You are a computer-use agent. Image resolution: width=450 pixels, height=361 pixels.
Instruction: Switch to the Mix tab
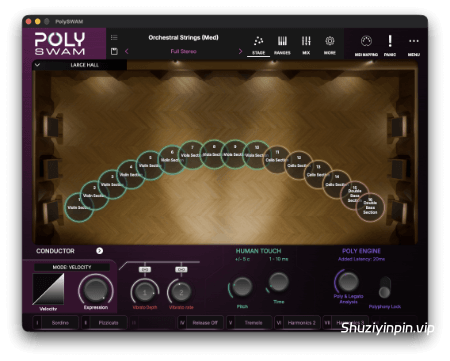pyautogui.click(x=306, y=45)
